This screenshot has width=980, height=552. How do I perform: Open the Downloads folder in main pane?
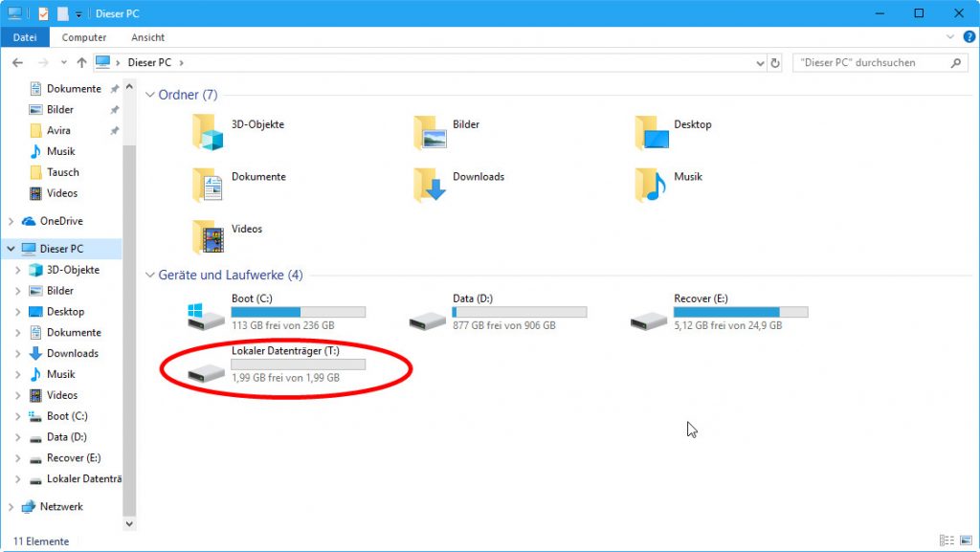[x=429, y=185]
